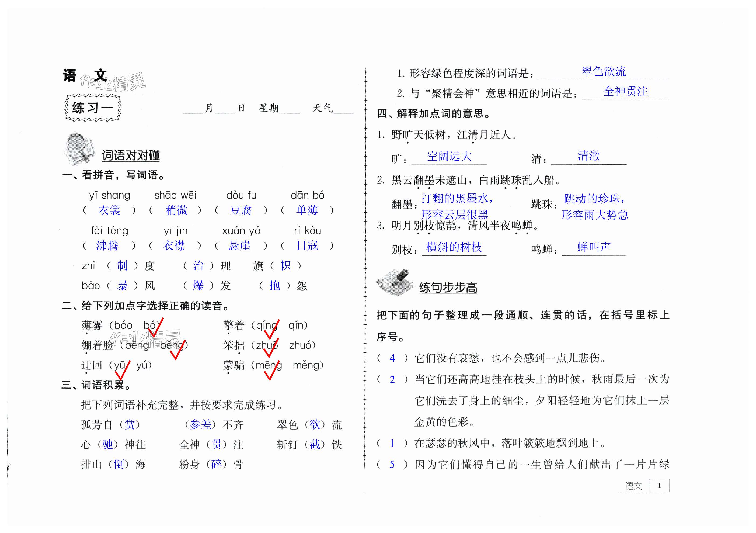Viewport: 756px width, 533px height.
Task: Click the 词语对对碰 section title
Action: coord(131,155)
